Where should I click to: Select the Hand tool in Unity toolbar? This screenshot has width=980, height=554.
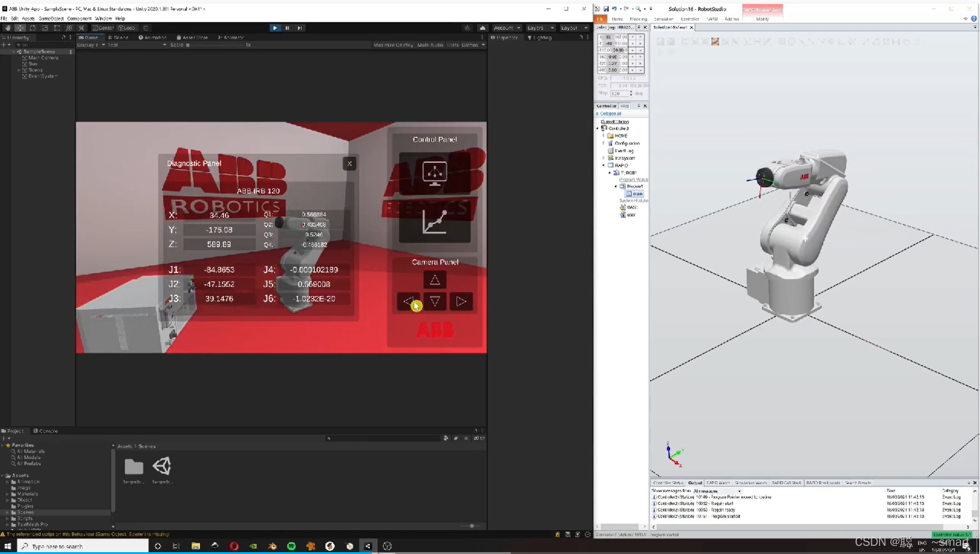(x=7, y=28)
